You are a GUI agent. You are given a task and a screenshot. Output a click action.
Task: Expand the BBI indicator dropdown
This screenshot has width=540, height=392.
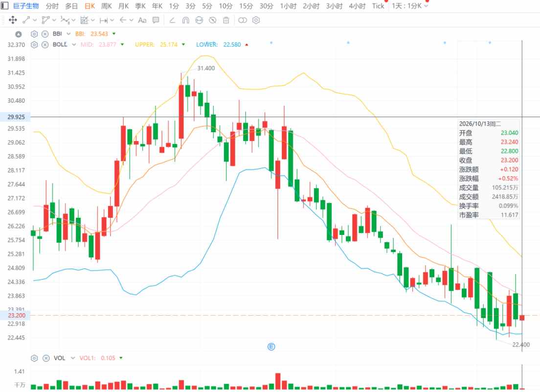(68, 34)
